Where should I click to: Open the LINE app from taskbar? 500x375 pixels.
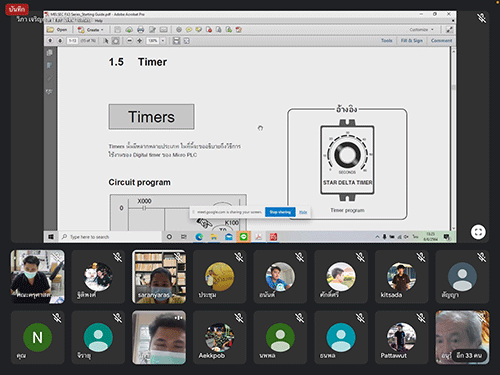click(x=243, y=237)
